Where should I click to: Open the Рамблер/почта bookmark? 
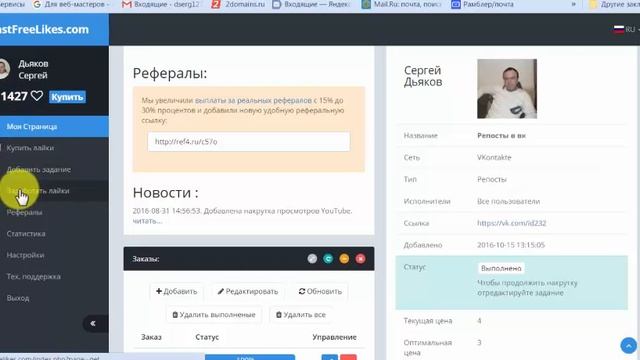tap(482, 4)
